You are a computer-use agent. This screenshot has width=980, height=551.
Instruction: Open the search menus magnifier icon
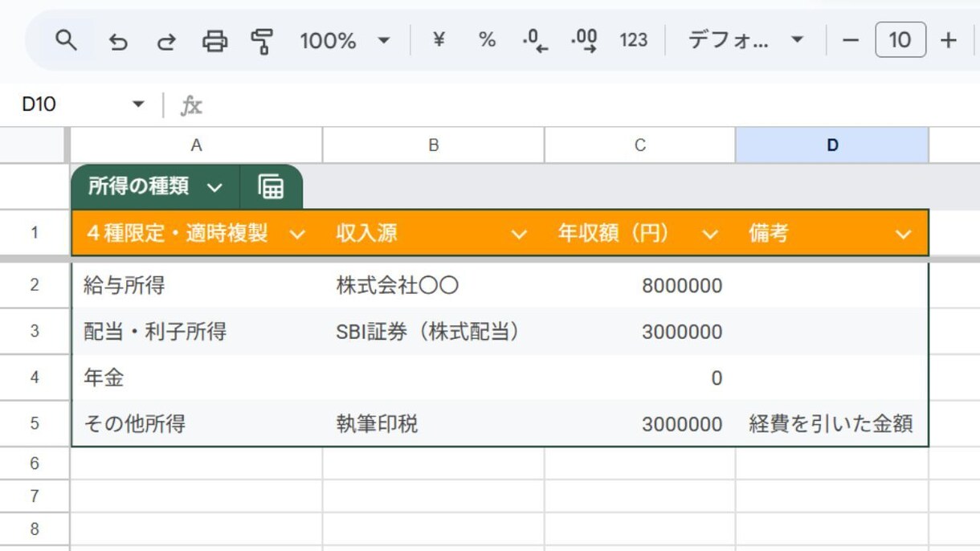tap(66, 40)
